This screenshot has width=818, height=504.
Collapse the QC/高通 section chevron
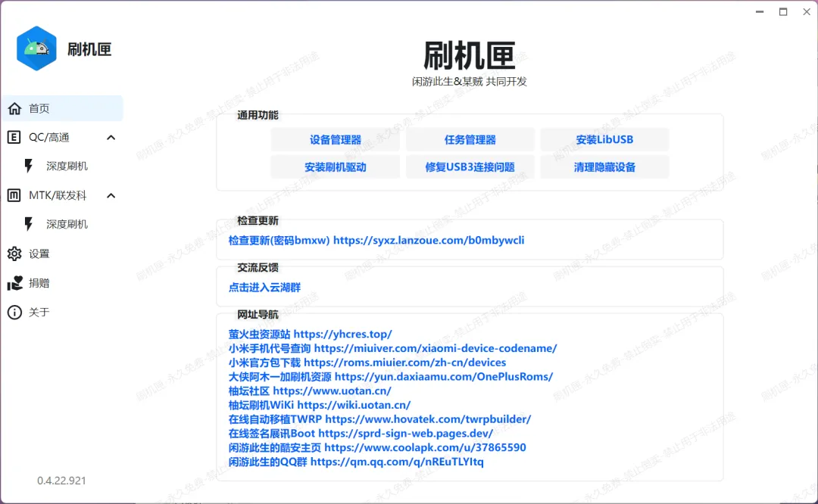click(x=111, y=138)
